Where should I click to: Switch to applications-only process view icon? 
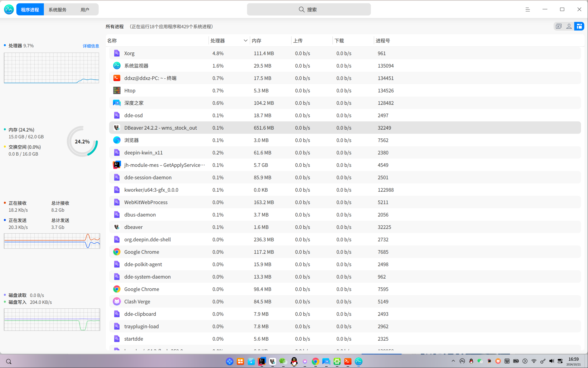pyautogui.click(x=559, y=26)
